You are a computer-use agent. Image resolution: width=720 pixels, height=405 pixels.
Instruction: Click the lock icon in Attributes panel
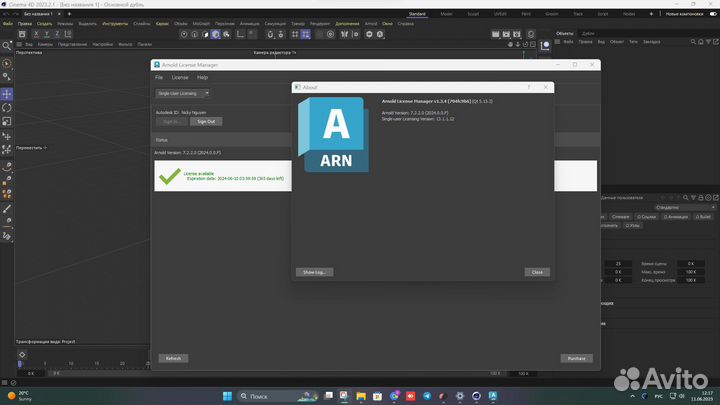click(701, 198)
